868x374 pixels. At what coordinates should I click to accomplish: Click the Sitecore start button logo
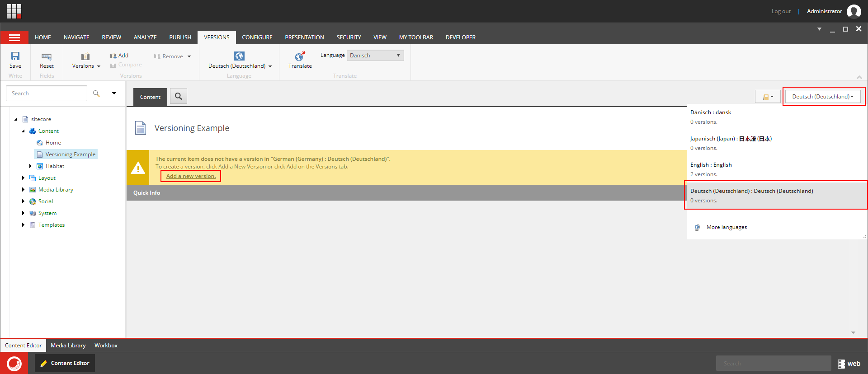(14, 363)
